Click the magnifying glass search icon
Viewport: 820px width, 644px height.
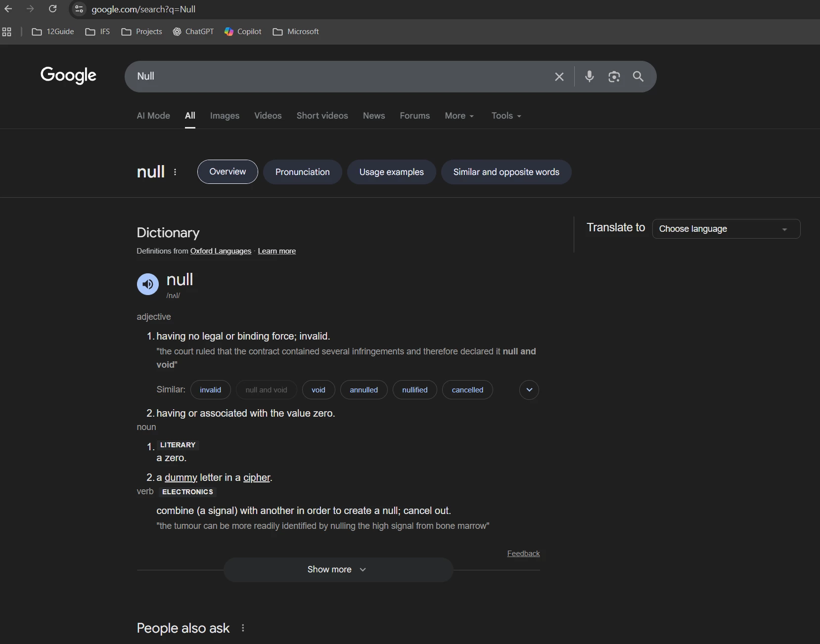pyautogui.click(x=638, y=77)
